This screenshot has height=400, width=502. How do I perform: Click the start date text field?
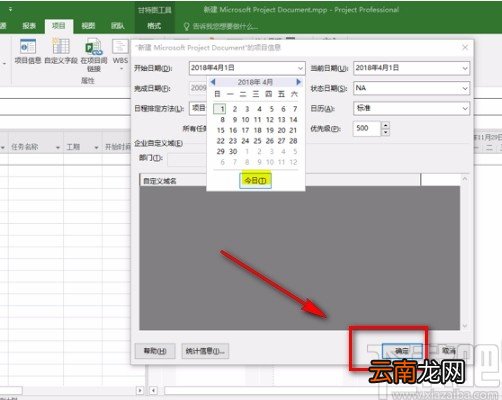[x=242, y=68]
